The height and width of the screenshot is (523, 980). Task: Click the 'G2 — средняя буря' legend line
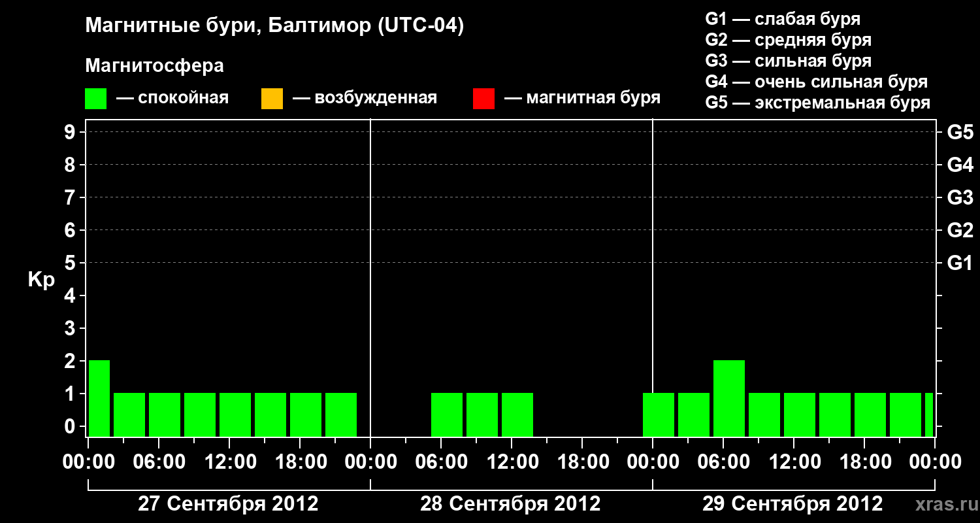(788, 40)
